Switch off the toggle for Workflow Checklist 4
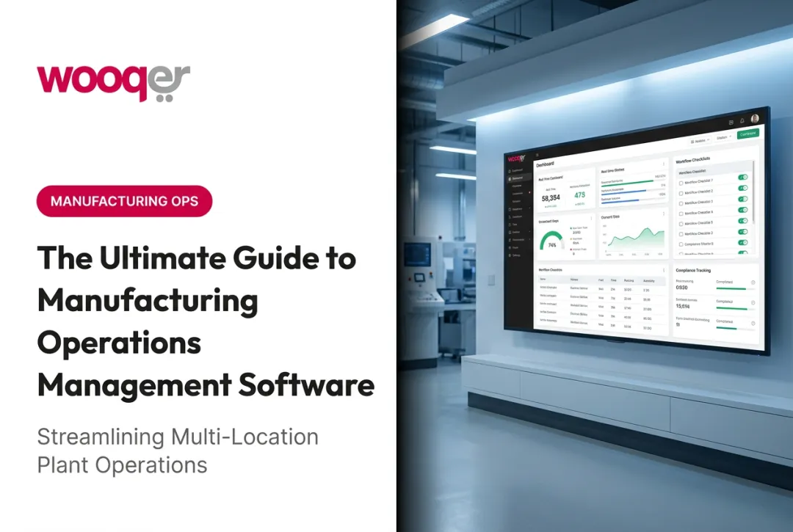The image size is (793, 532). 743,210
